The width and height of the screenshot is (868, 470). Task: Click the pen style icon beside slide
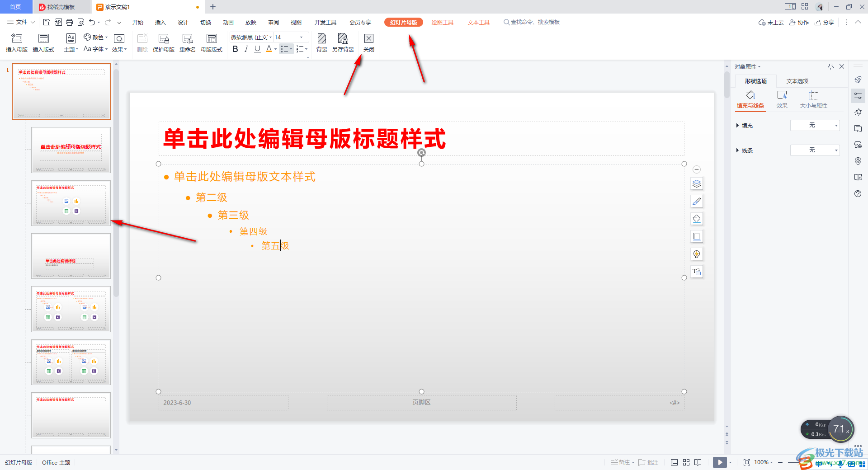click(697, 201)
